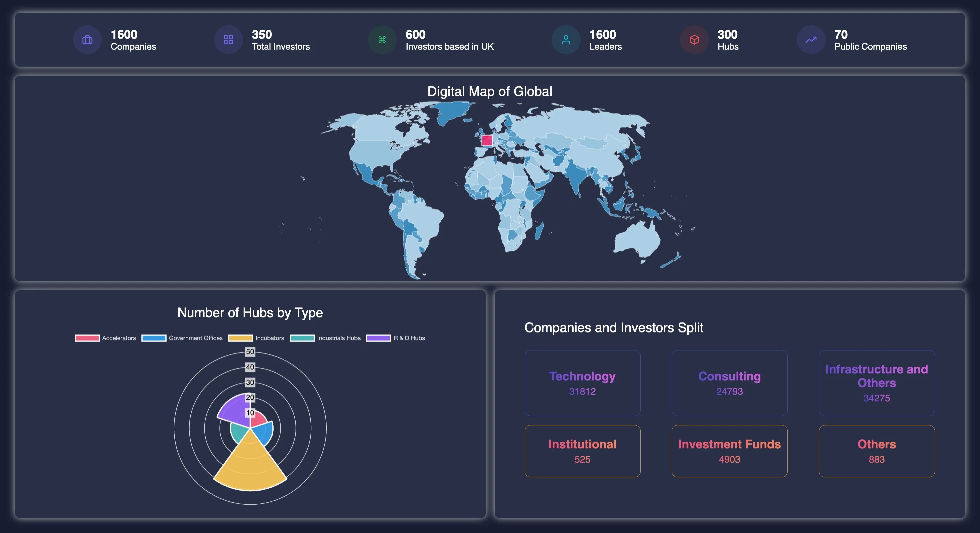Open the Institutional investors card
980x533 pixels.
coord(582,451)
